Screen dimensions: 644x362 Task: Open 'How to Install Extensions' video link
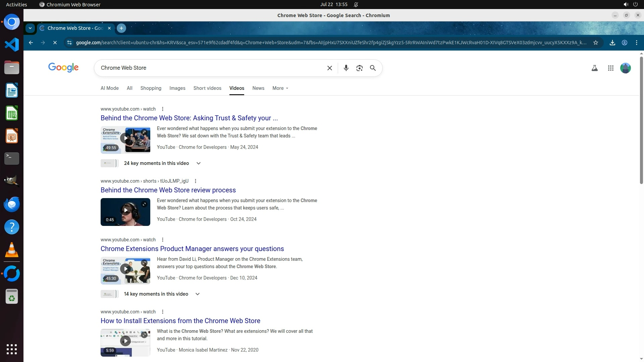click(x=180, y=321)
